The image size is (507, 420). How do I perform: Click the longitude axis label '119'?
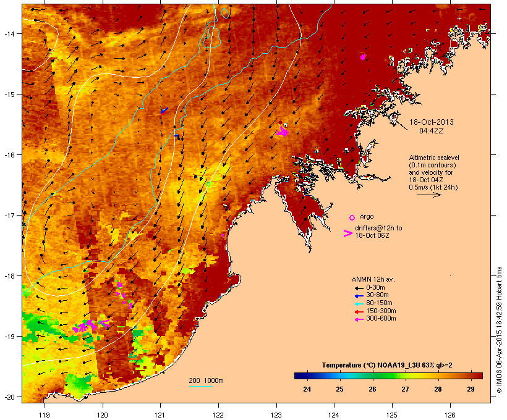[45, 415]
